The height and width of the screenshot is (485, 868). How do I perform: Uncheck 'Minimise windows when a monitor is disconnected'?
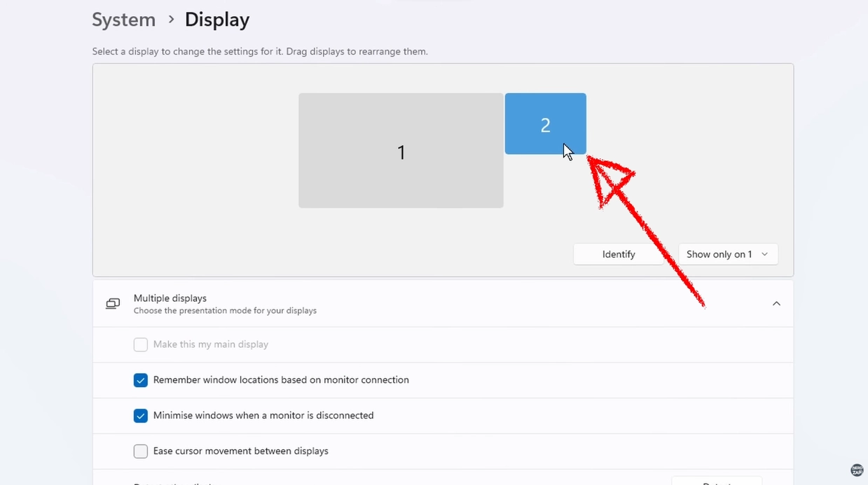141,416
